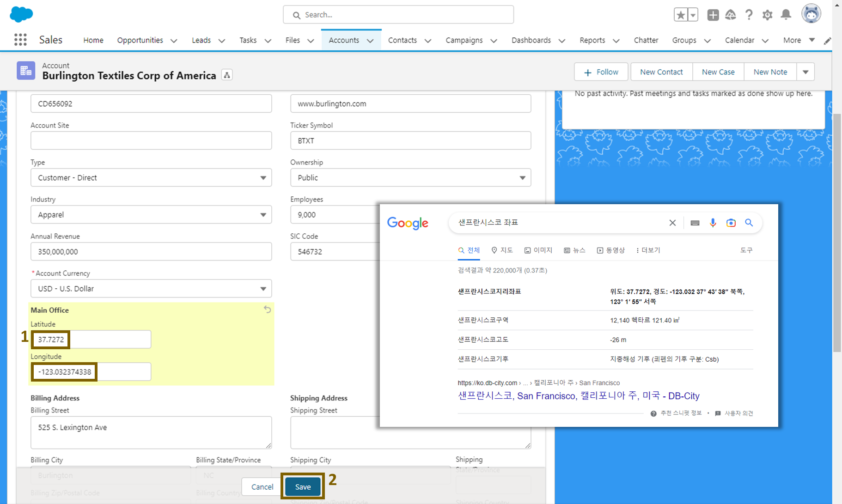Expand the Accounts tab chevron
Image resolution: width=842 pixels, height=504 pixels.
point(370,41)
